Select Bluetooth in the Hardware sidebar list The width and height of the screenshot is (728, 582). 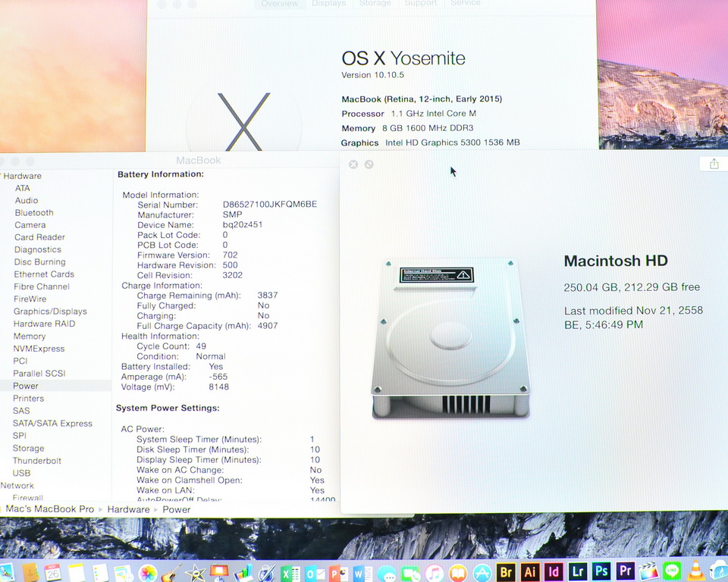point(34,212)
